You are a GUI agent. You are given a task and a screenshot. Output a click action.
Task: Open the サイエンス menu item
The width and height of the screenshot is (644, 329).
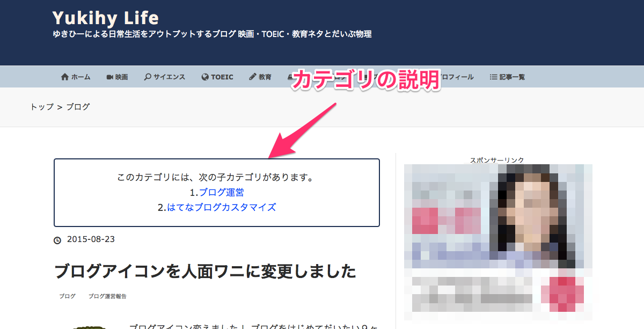164,77
